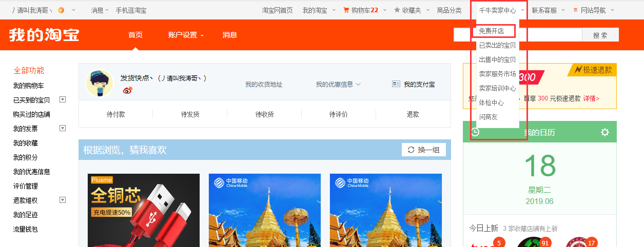Click the 我的淘宝 logo
Image resolution: width=644 pixels, height=247 pixels.
tap(44, 35)
